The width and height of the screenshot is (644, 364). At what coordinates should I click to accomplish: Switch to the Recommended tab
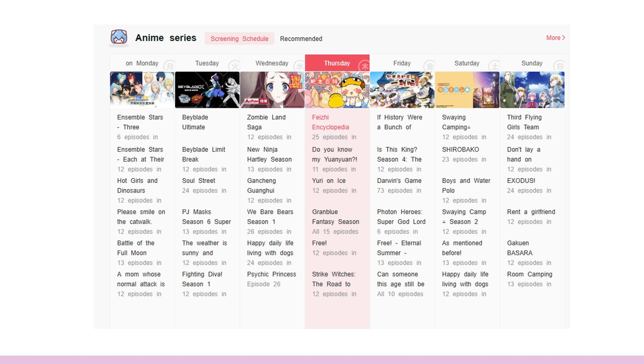(x=301, y=39)
